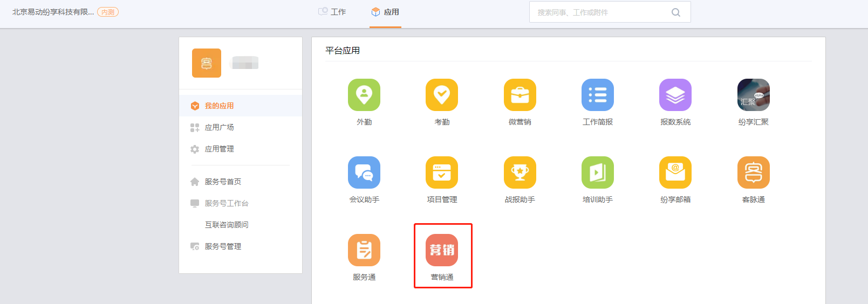Open the 服务通 app icon
Screen dimensions: 868x304
[364, 250]
